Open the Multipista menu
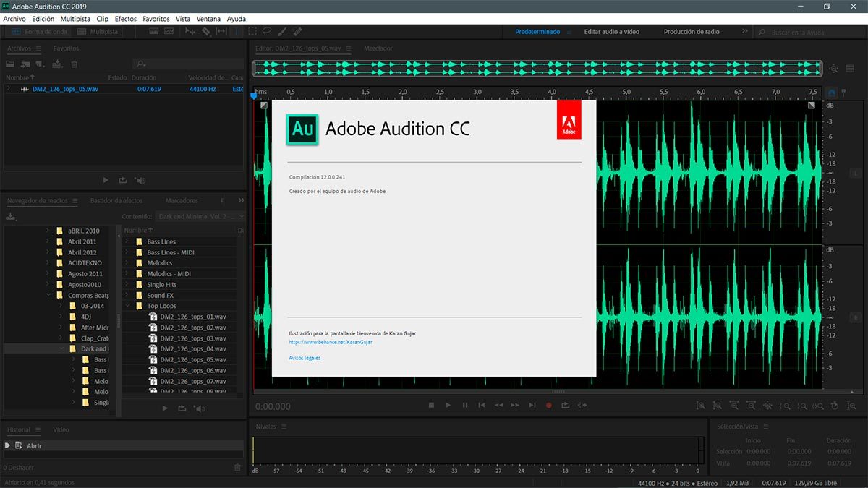The image size is (868, 488). [76, 19]
